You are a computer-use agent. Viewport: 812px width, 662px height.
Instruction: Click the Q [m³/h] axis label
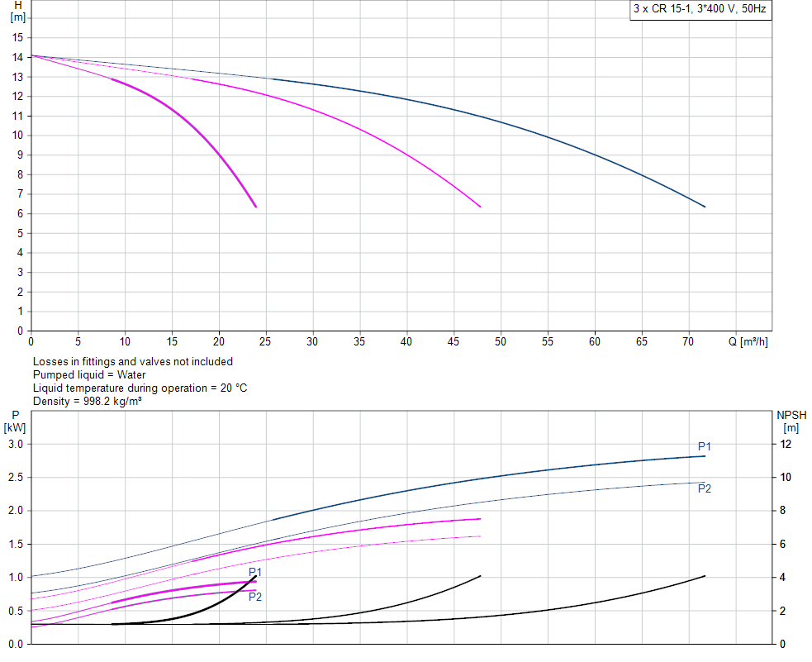pos(748,341)
